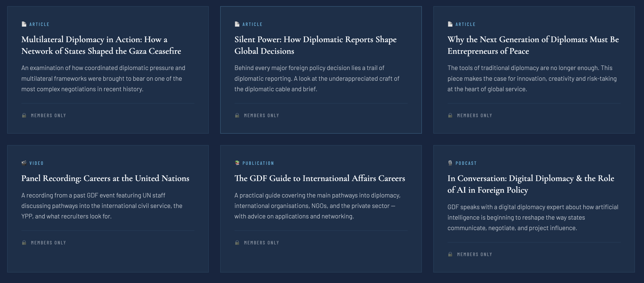
Task: Click lock icon under Podcast card
Action: click(x=450, y=254)
